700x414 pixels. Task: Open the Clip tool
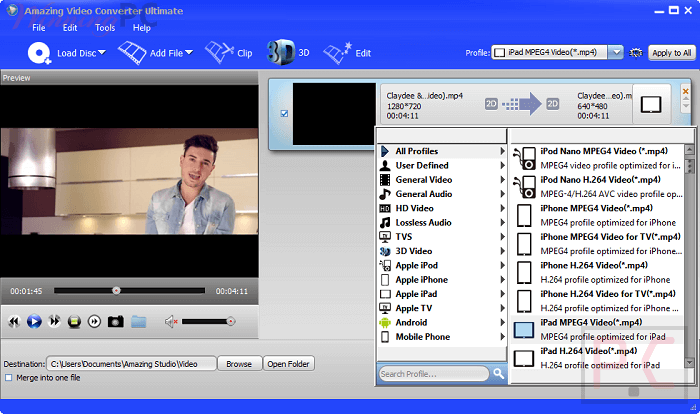click(228, 53)
